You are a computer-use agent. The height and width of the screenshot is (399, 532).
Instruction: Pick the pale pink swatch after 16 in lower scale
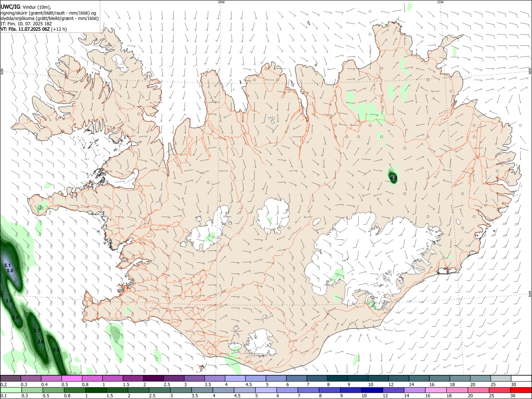pos(436,390)
